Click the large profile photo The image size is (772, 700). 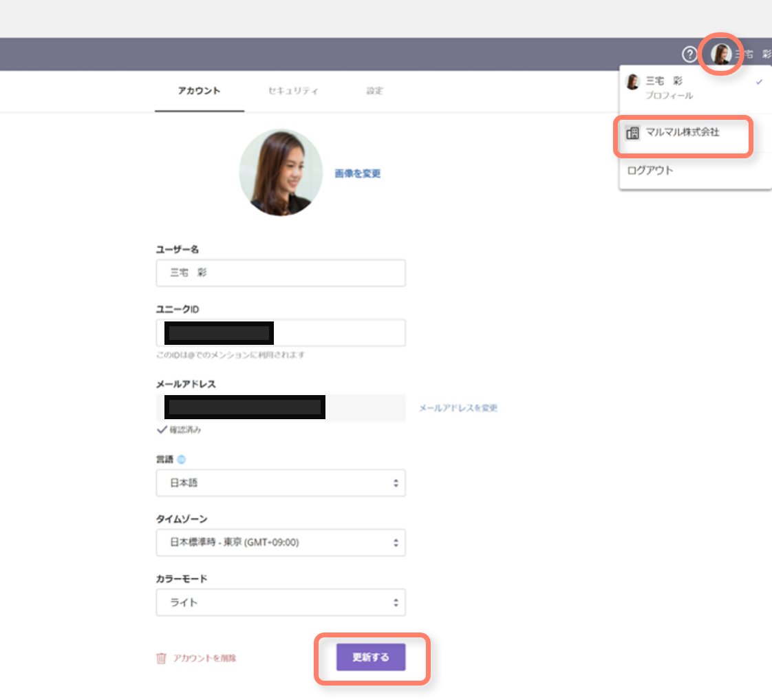[281, 173]
